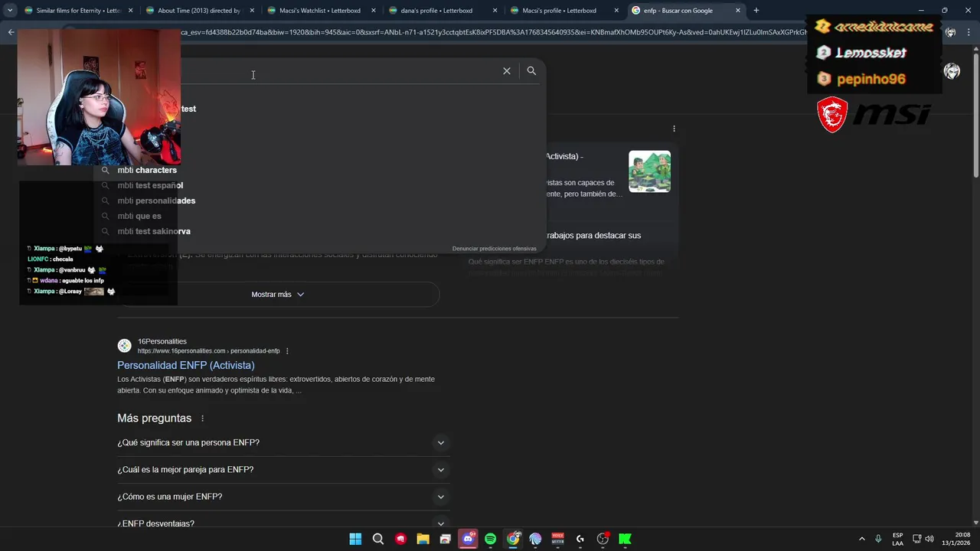Open the Windows Start menu
Image resolution: width=980 pixels, height=551 pixels.
tap(355, 539)
